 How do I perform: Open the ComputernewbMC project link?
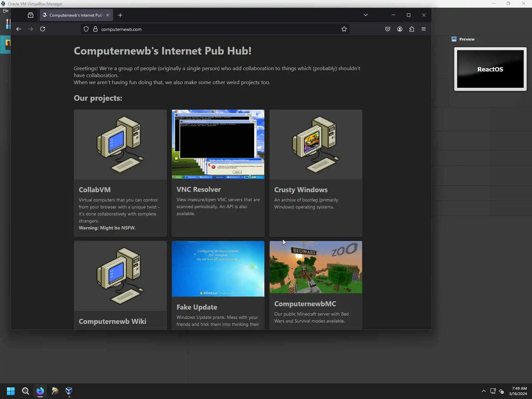coord(305,304)
